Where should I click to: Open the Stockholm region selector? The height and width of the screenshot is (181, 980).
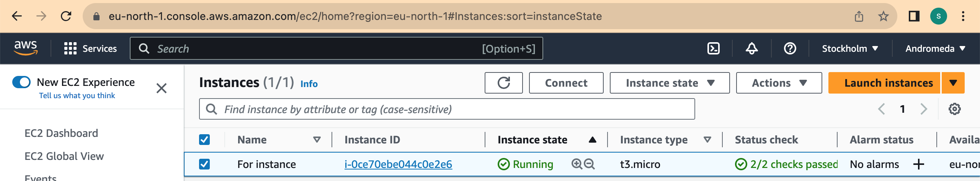point(850,49)
